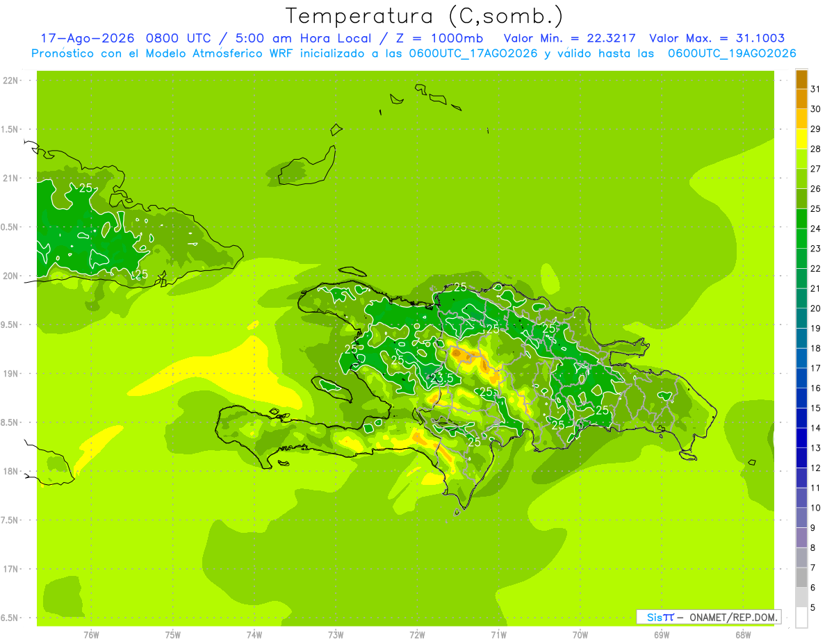Click the dark blue 13 legend swatch
The height and width of the screenshot is (644, 834).
pos(801,438)
